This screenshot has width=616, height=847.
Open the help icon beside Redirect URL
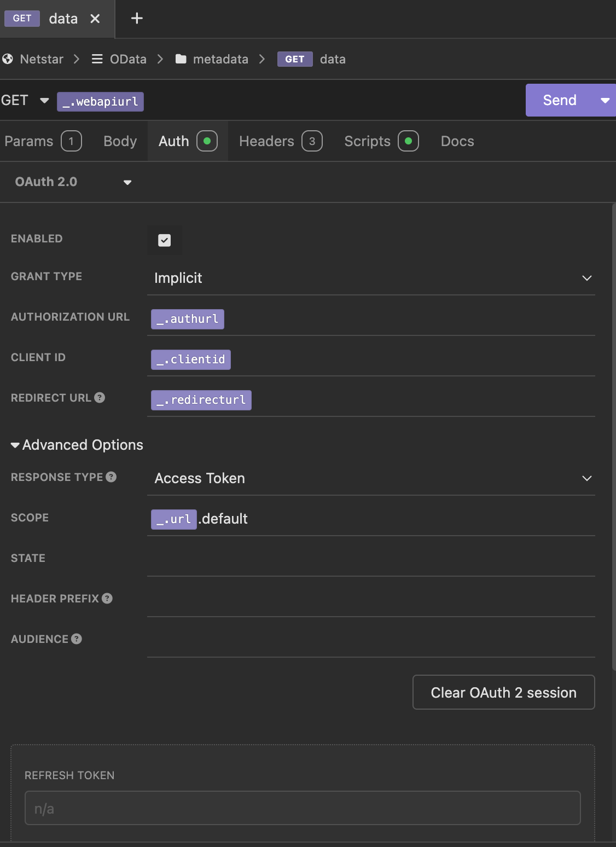[100, 398]
